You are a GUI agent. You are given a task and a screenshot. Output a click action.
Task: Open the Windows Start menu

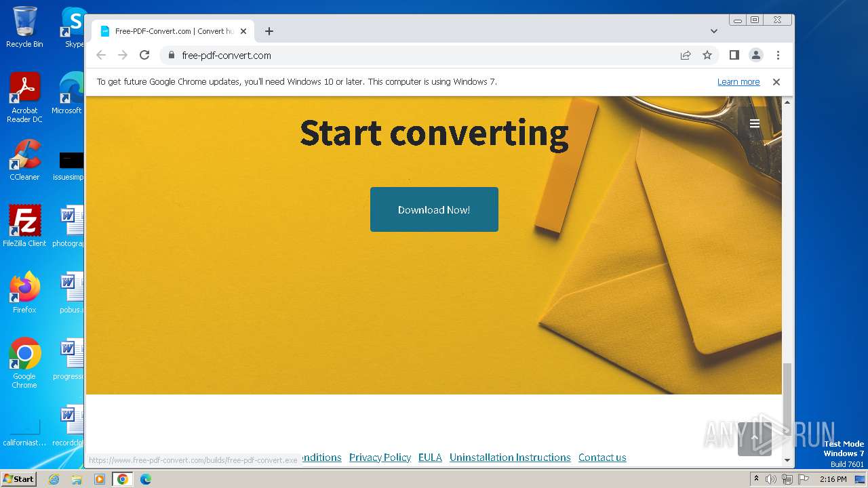(19, 479)
